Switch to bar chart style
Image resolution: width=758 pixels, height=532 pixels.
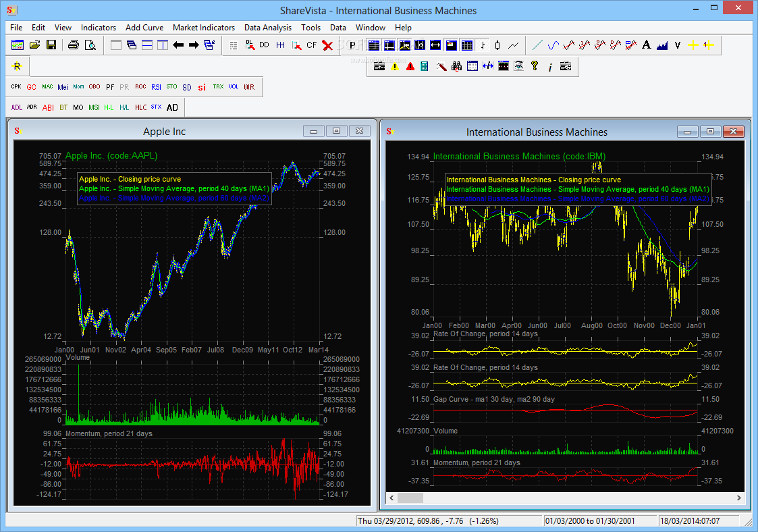pyautogui.click(x=483, y=45)
